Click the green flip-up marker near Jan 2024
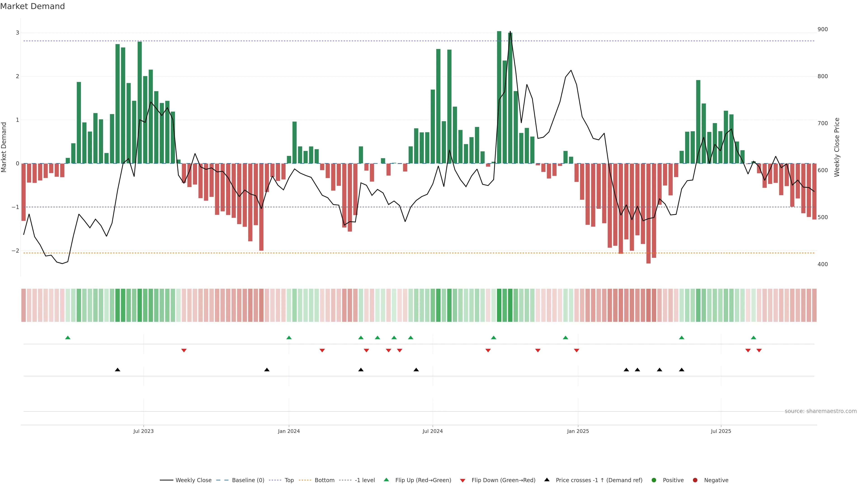 [x=289, y=338]
